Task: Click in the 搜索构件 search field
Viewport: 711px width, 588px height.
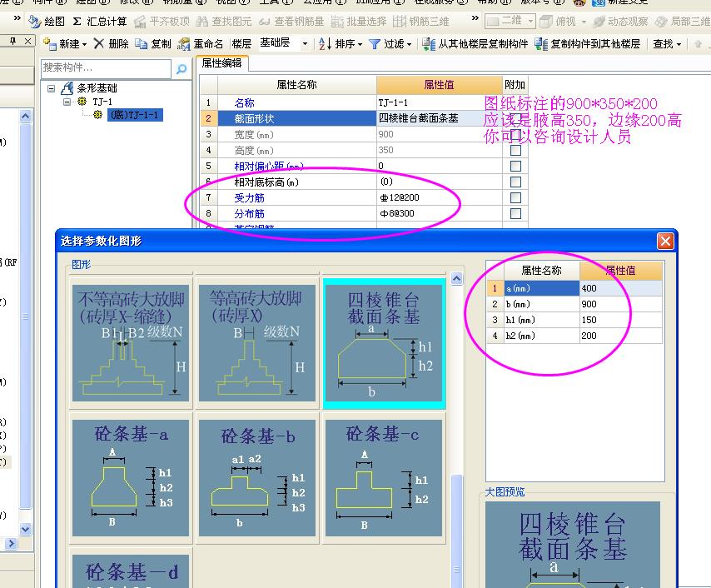Action: (106, 68)
